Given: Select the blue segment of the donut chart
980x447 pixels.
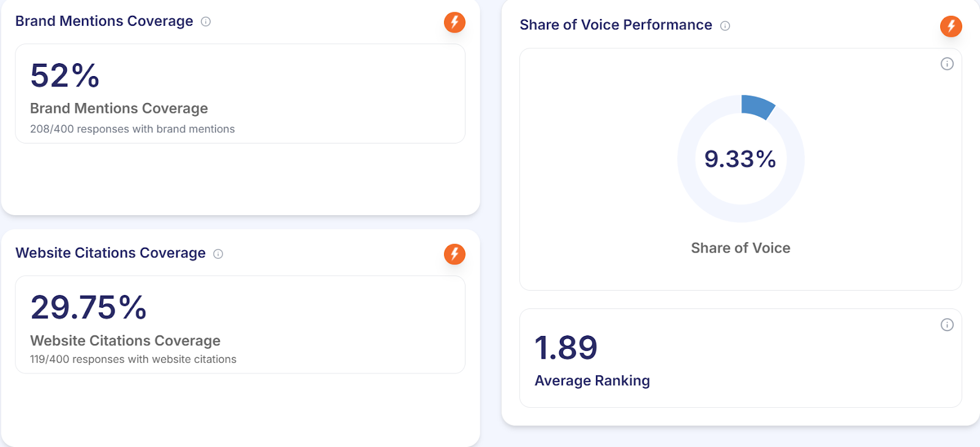Looking at the screenshot, I should click(x=757, y=105).
